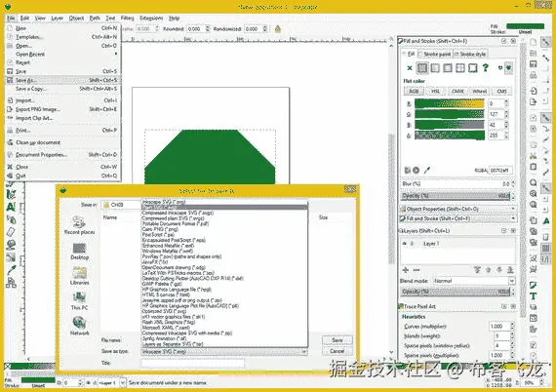
Task: Adjust the green G channel slider
Action: click(450, 114)
